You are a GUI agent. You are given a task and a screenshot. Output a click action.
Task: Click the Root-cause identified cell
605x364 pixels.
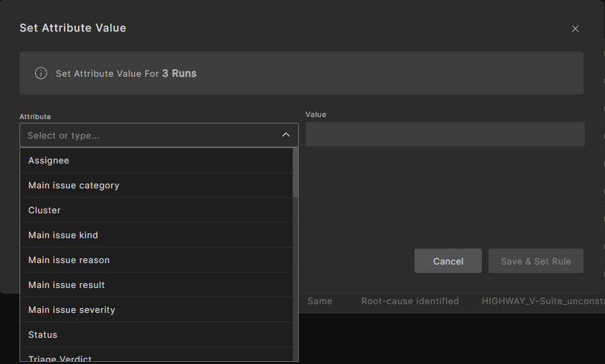[x=410, y=301]
